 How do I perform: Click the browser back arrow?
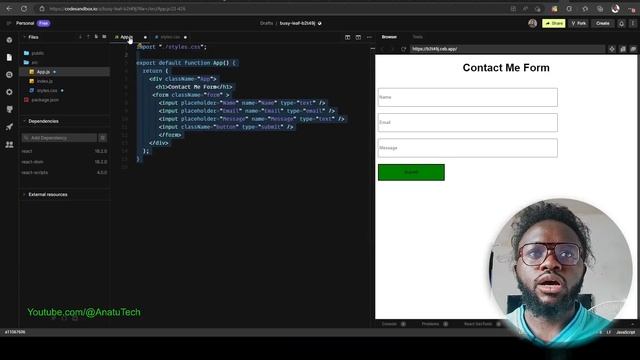[x=9, y=9]
